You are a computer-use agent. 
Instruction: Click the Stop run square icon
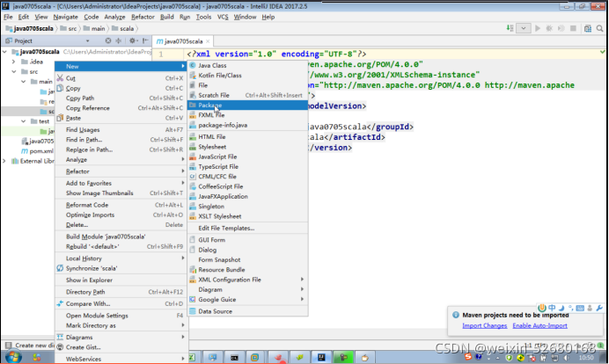pyautogui.click(x=573, y=28)
